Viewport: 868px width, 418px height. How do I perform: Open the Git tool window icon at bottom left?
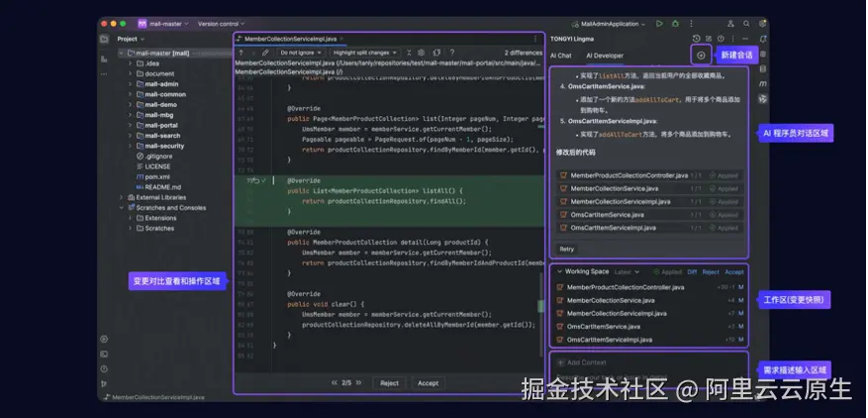point(104,383)
